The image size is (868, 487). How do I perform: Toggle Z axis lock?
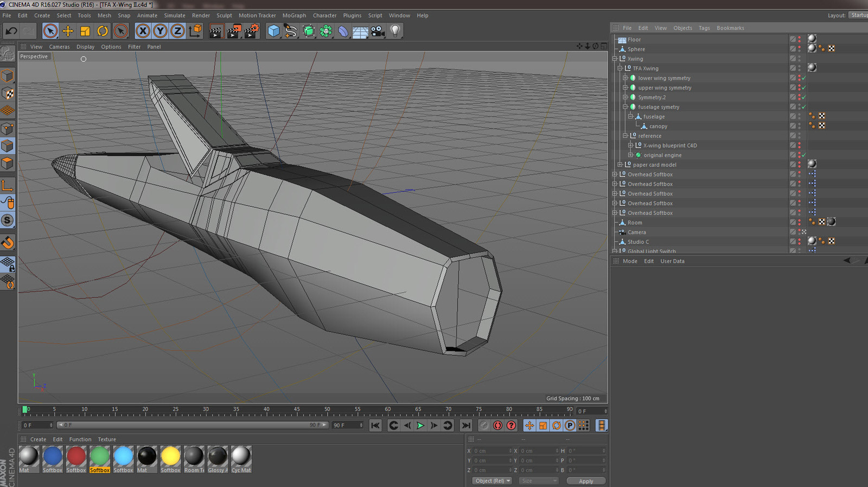tap(177, 31)
